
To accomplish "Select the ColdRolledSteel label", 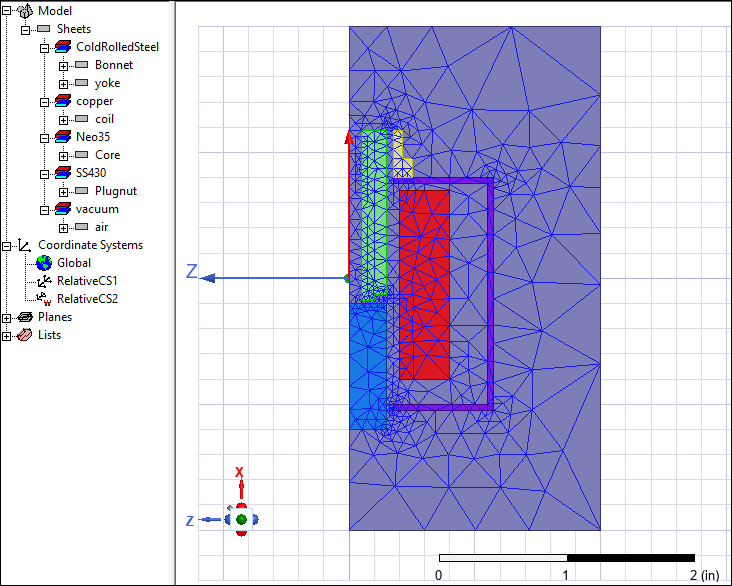I will click(117, 47).
